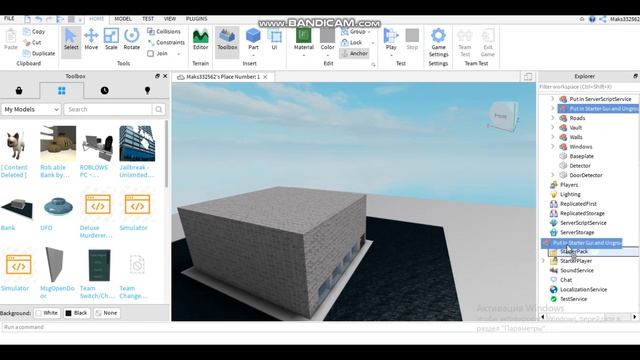This screenshot has height=360, width=640.
Task: Toggle the Toolbox panel button
Action: click(227, 42)
